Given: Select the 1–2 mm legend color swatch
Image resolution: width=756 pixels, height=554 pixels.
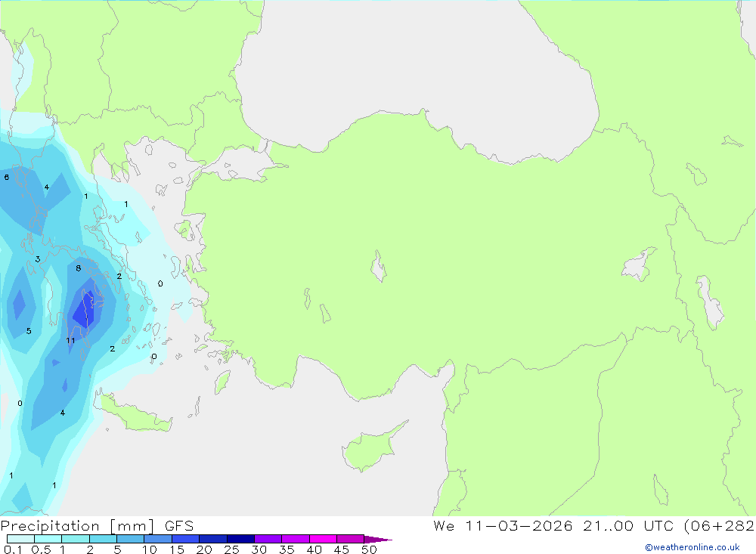Looking at the screenshot, I should tap(76, 539).
